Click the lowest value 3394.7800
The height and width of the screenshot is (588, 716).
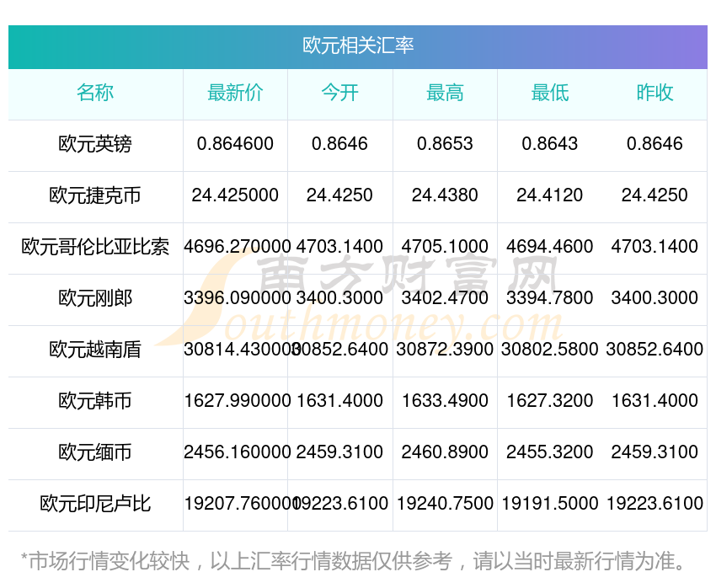(x=550, y=298)
